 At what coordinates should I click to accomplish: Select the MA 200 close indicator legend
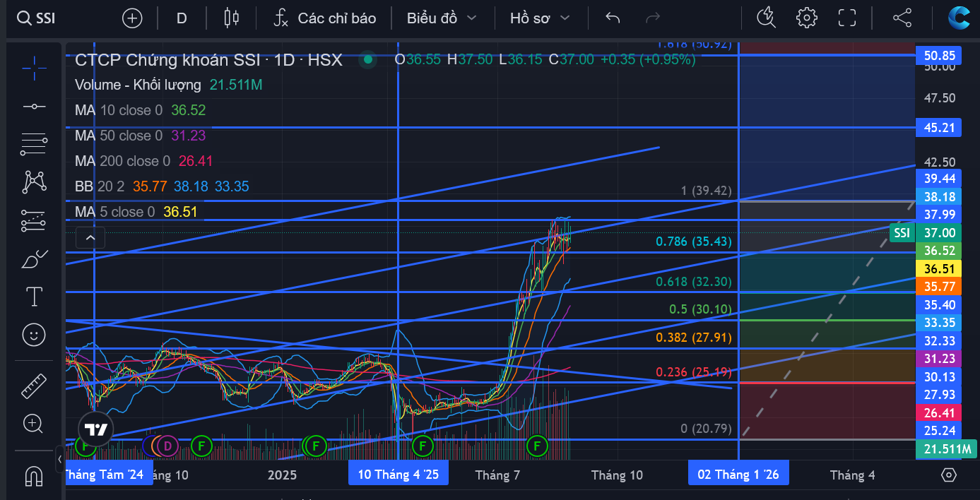point(144,161)
